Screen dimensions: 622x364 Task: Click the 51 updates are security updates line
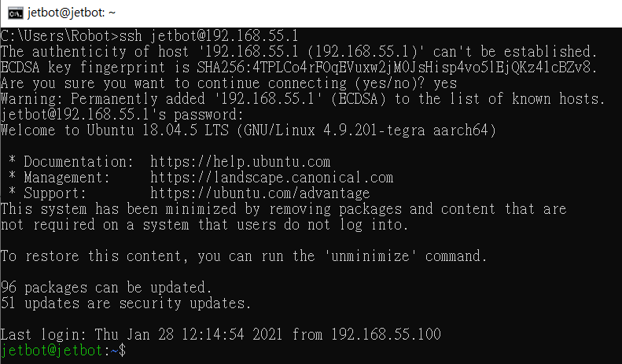pyautogui.click(x=126, y=303)
